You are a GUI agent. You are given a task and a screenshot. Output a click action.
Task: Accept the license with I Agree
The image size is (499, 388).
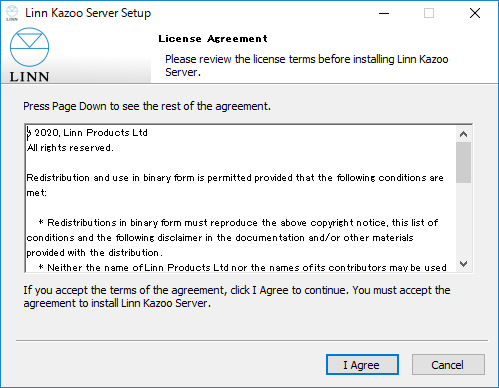coord(362,365)
